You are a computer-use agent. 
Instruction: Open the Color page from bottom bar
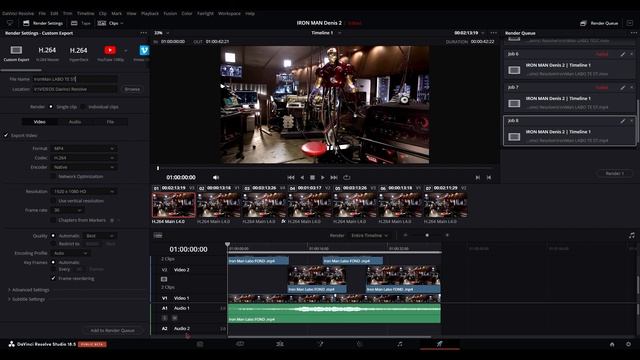click(x=360, y=344)
